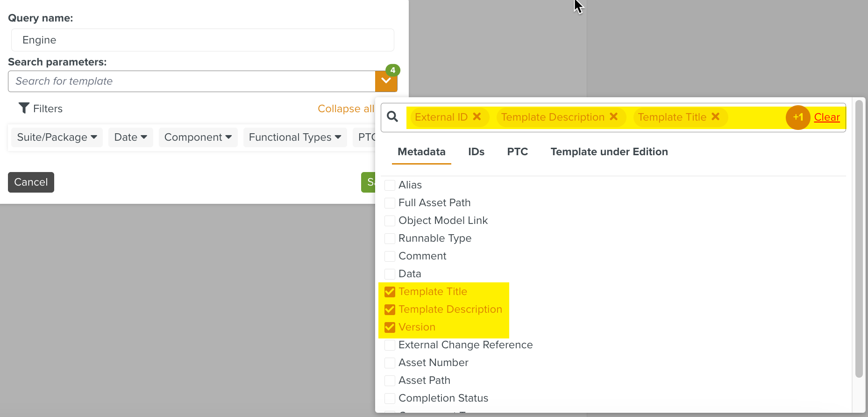Check the Comment checkbox
Screen dimensions: 868x417
point(390,256)
